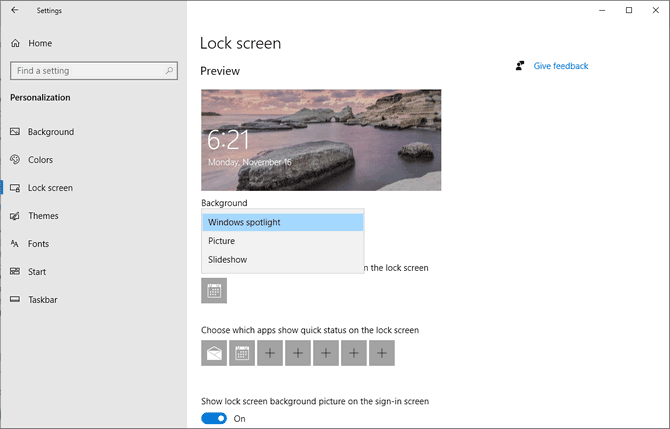
Task: Click the back arrow in Settings header
Action: [15, 11]
